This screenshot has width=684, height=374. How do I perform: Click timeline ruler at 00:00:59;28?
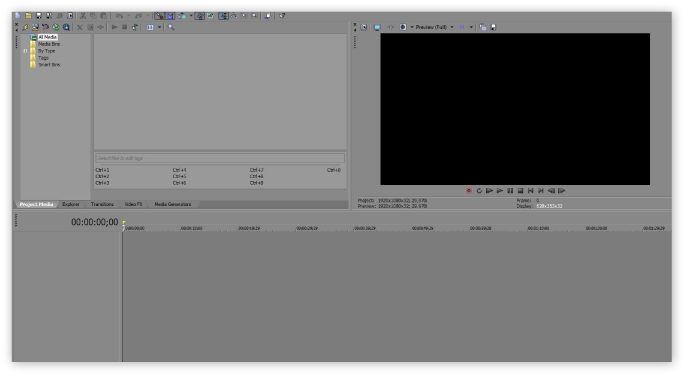click(480, 228)
